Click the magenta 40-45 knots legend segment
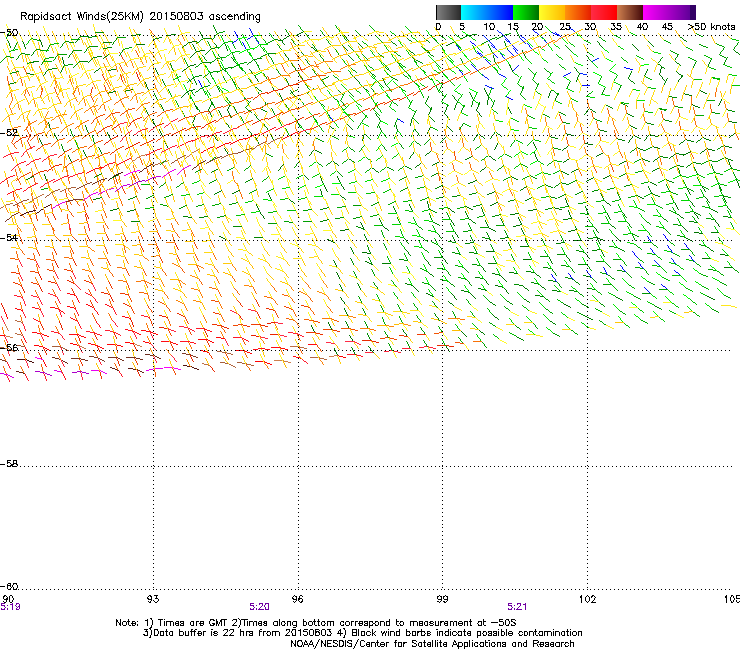 pyautogui.click(x=656, y=12)
